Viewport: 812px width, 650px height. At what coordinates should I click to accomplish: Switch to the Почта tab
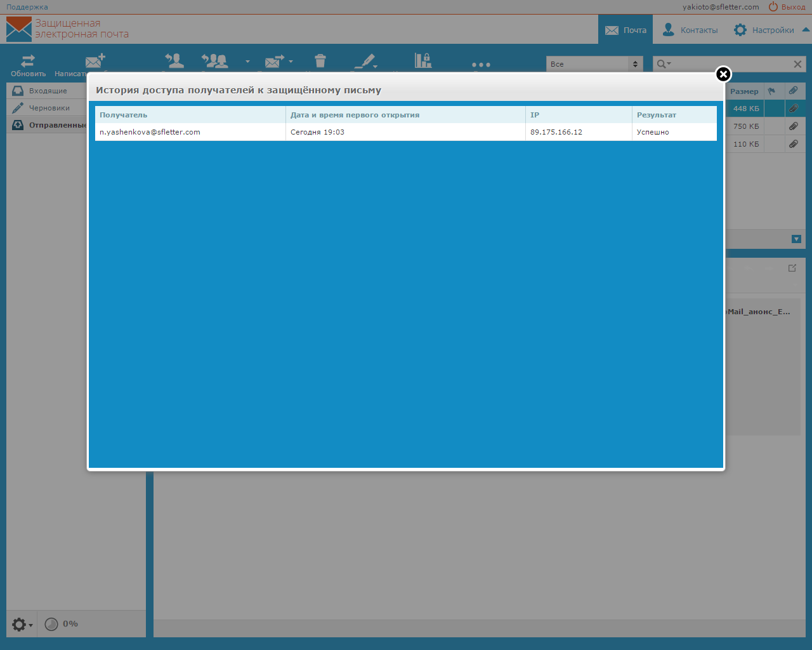[625, 30]
